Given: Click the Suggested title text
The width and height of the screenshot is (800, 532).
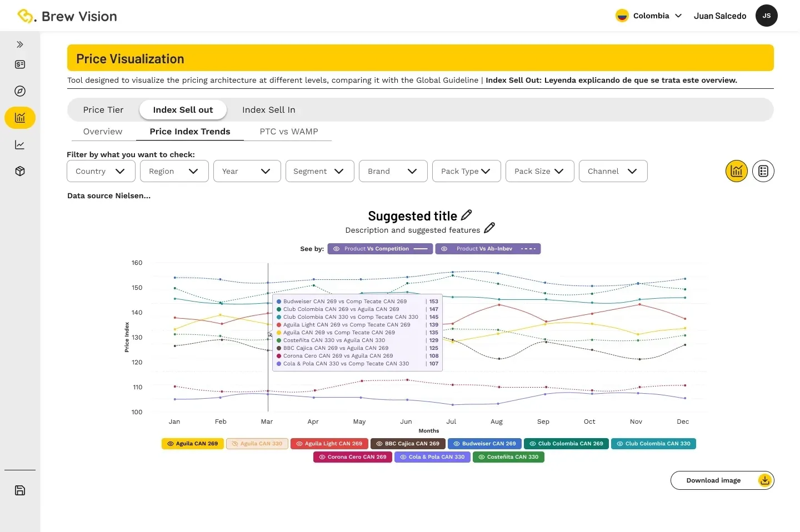Looking at the screenshot, I should [412, 216].
